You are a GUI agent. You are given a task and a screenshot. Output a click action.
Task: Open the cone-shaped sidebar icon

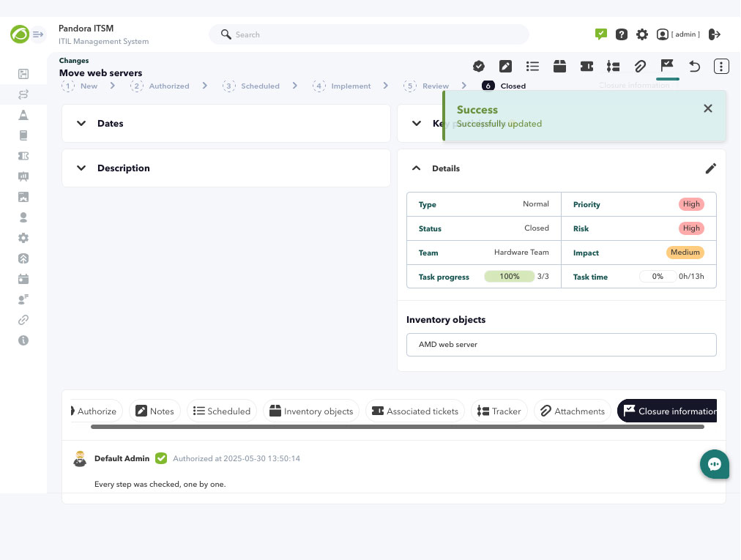pos(23,115)
